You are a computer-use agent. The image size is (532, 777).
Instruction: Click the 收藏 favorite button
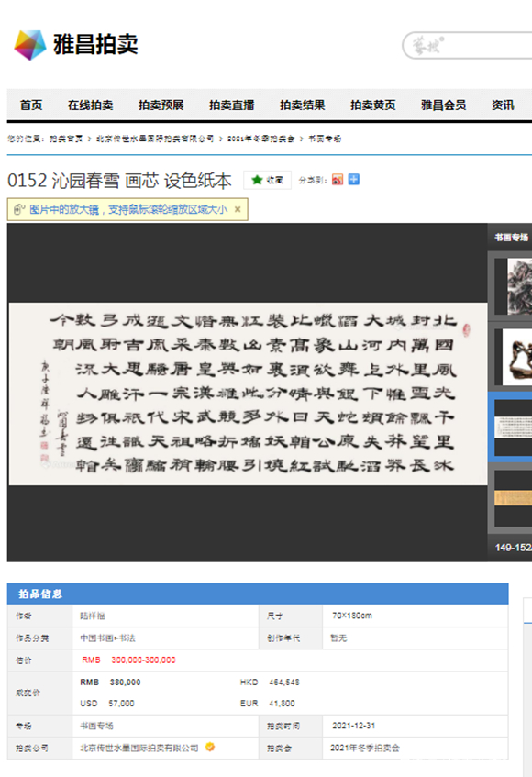pos(267,180)
